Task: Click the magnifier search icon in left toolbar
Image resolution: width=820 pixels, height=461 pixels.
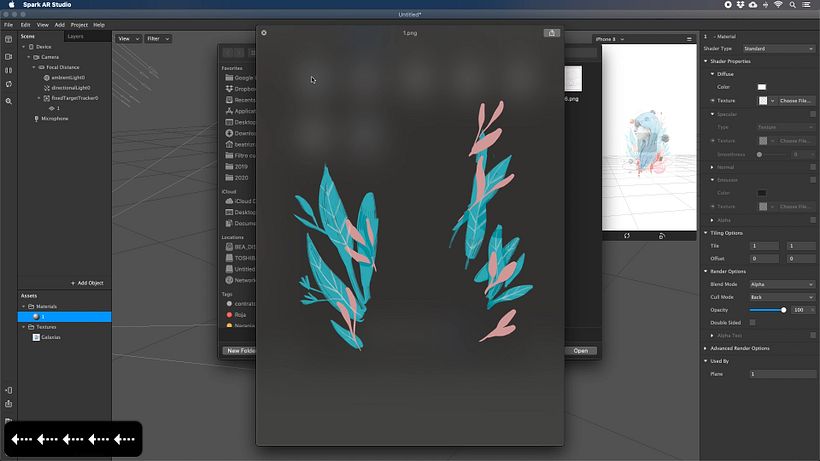Action: pyautogui.click(x=8, y=101)
